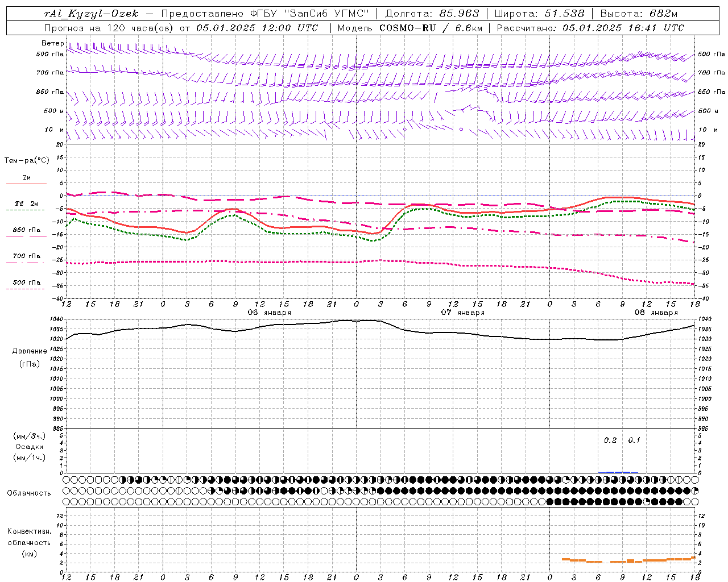The width and height of the screenshot is (728, 582).
Task: Click the 'Ветер' wind panel label
Action: pyautogui.click(x=53, y=43)
